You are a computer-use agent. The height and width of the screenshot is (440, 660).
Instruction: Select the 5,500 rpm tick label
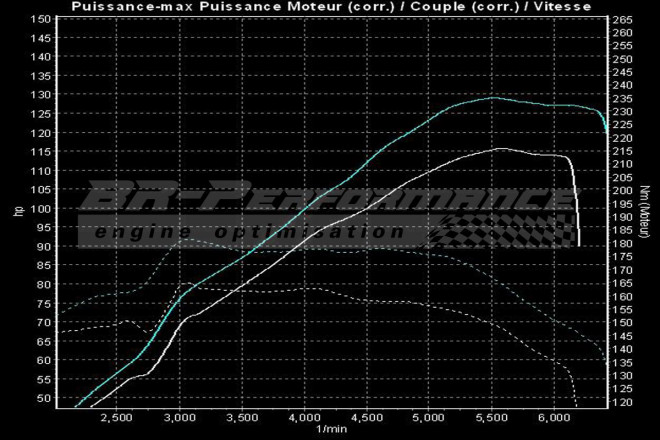pyautogui.click(x=490, y=417)
